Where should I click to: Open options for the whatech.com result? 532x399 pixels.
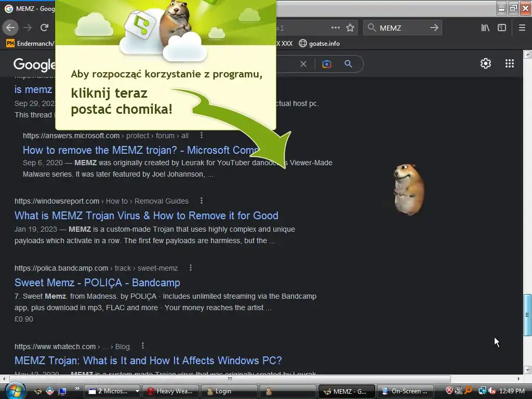click(x=143, y=345)
